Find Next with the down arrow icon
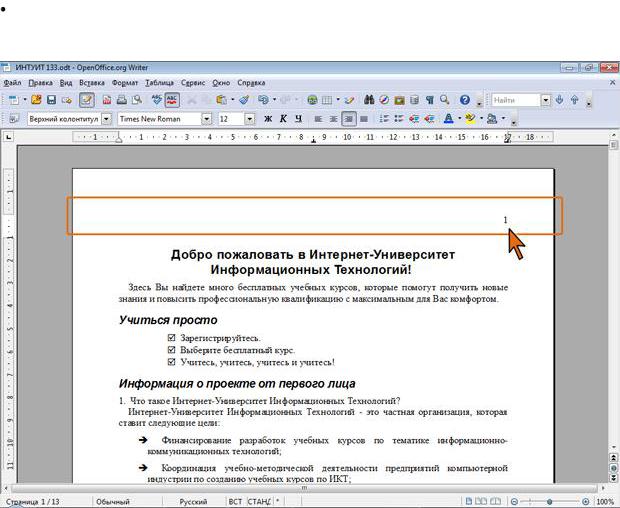Screen dimensions: 620x508 point(559,100)
